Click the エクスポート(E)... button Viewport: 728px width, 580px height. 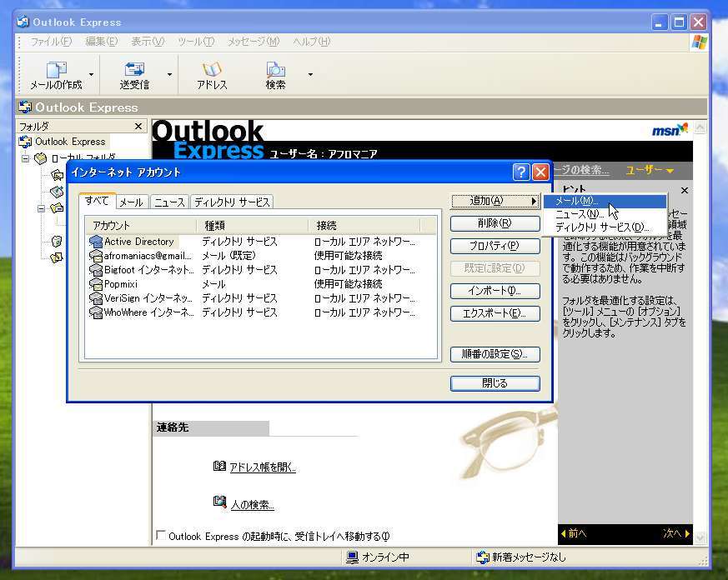[x=495, y=313]
